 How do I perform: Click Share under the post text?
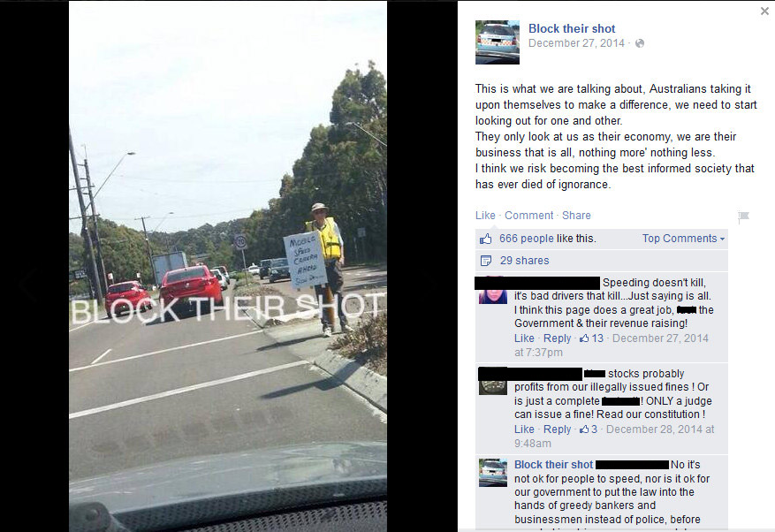(576, 216)
